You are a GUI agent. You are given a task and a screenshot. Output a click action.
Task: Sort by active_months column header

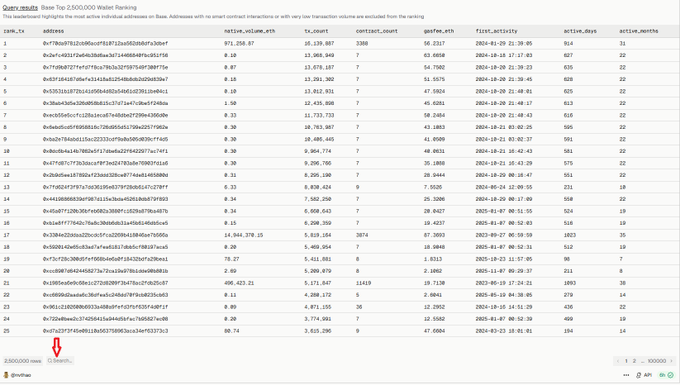638,31
